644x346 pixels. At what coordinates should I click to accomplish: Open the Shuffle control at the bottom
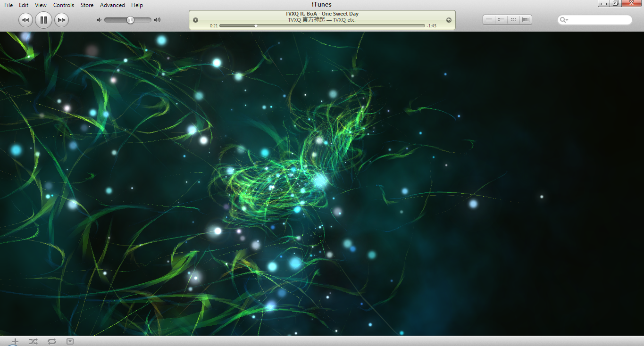(33, 341)
